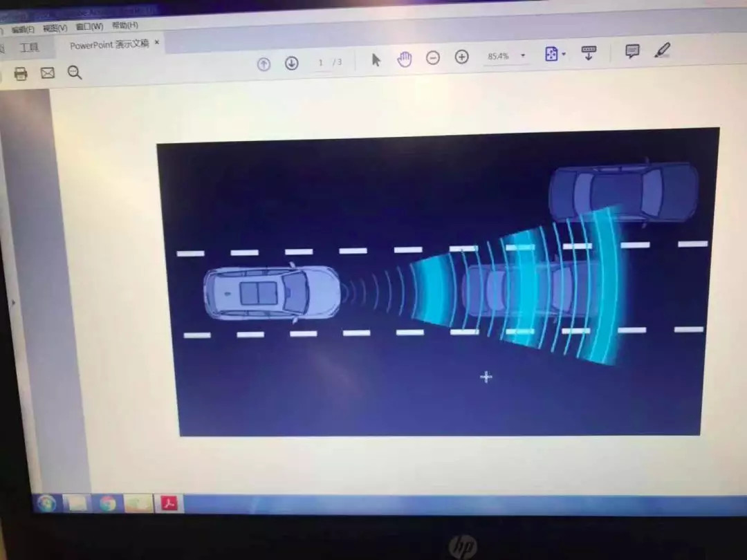Select the PowerPoint 演示文稿 document tab
747x560 pixels.
pos(109,45)
